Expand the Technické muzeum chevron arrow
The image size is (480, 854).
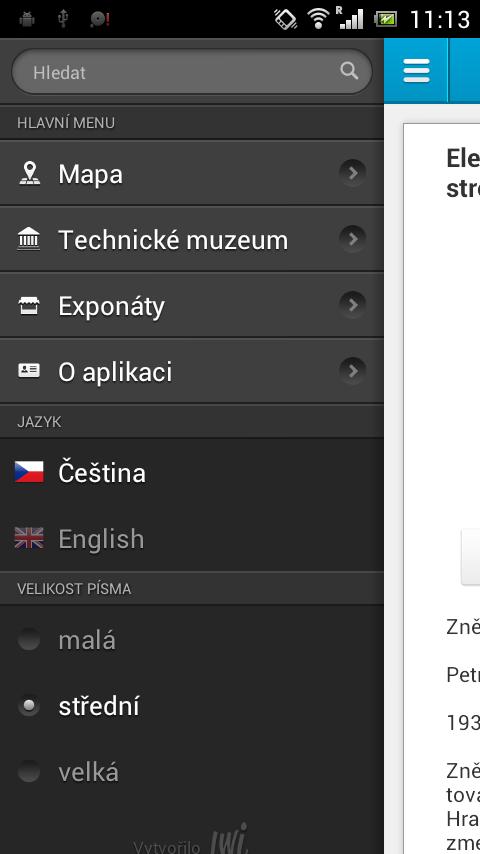tap(353, 239)
